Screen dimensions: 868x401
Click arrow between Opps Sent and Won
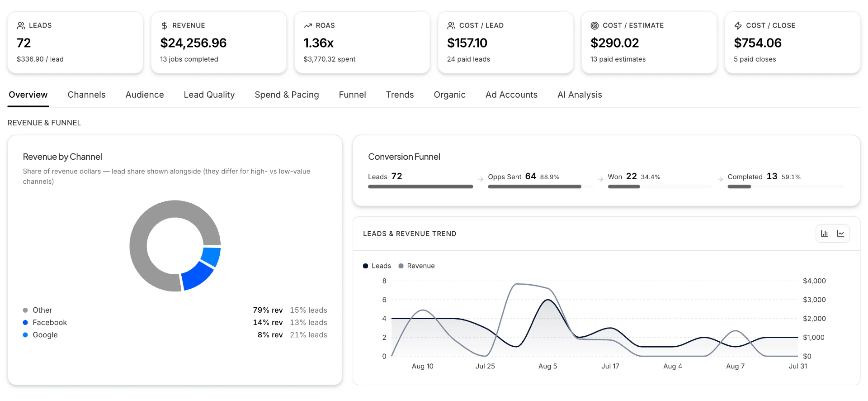(x=600, y=179)
